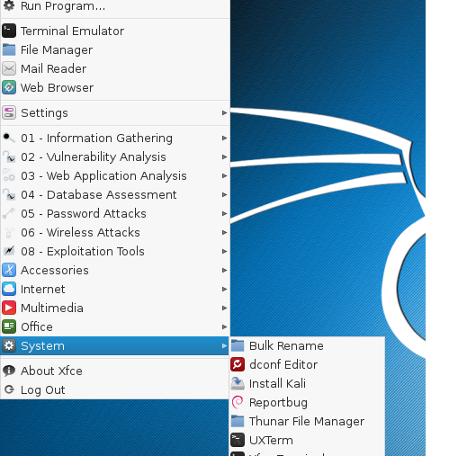Click the Terminal Emulator icon
Screen dimensions: 476x456
9,31
